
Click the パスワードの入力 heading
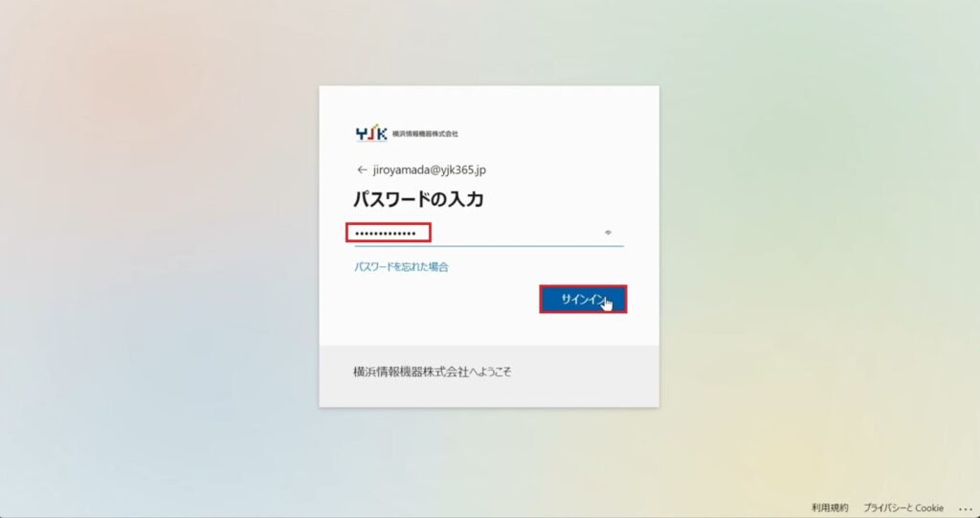(418, 199)
